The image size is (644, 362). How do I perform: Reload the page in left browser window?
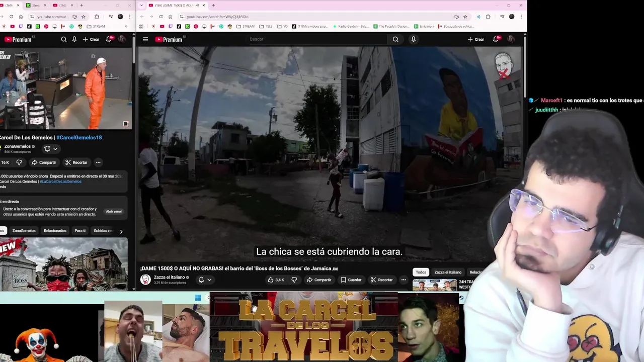tap(11, 17)
